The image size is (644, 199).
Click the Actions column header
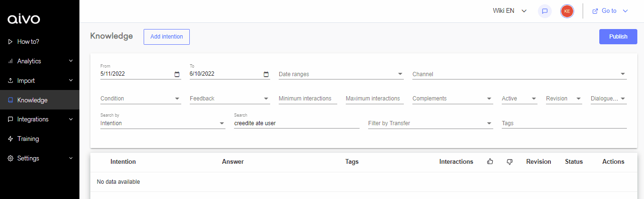(x=613, y=162)
